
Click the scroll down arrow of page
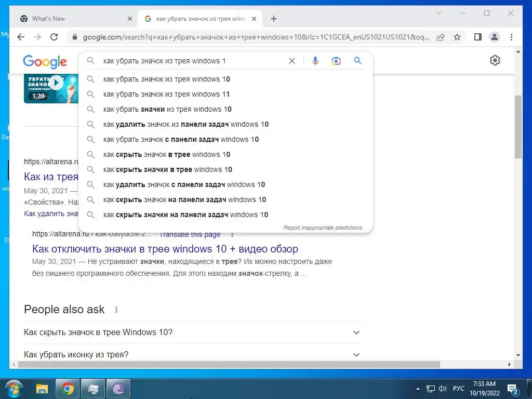point(518,355)
